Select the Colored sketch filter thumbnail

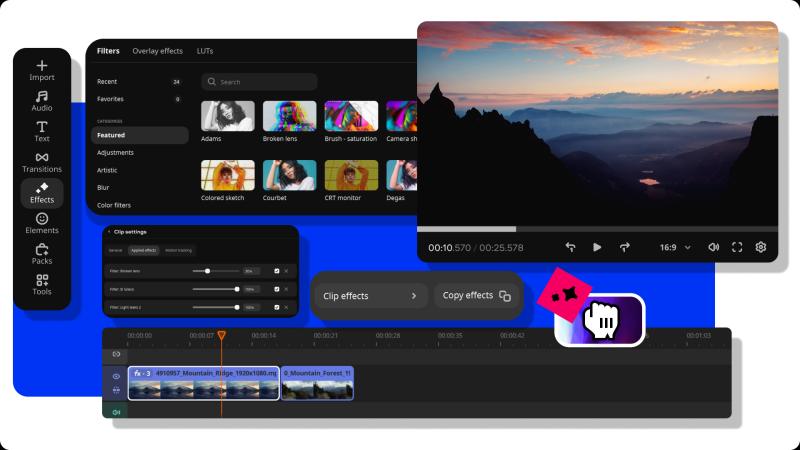[x=228, y=175]
